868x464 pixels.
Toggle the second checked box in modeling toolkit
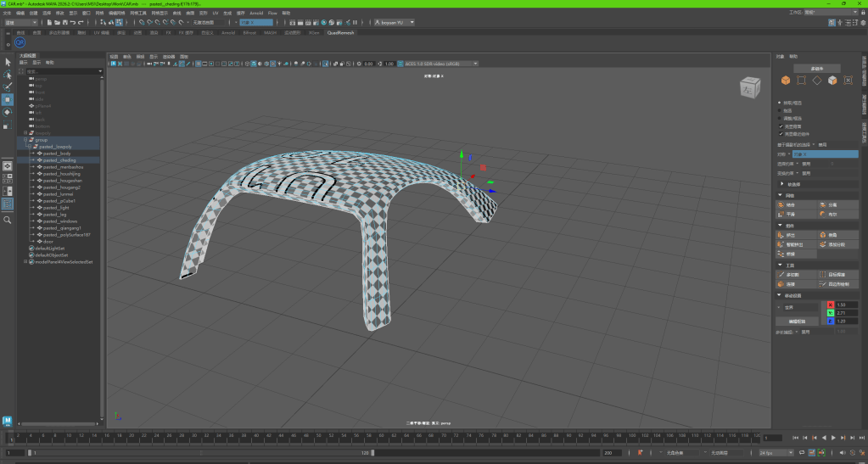click(x=781, y=133)
